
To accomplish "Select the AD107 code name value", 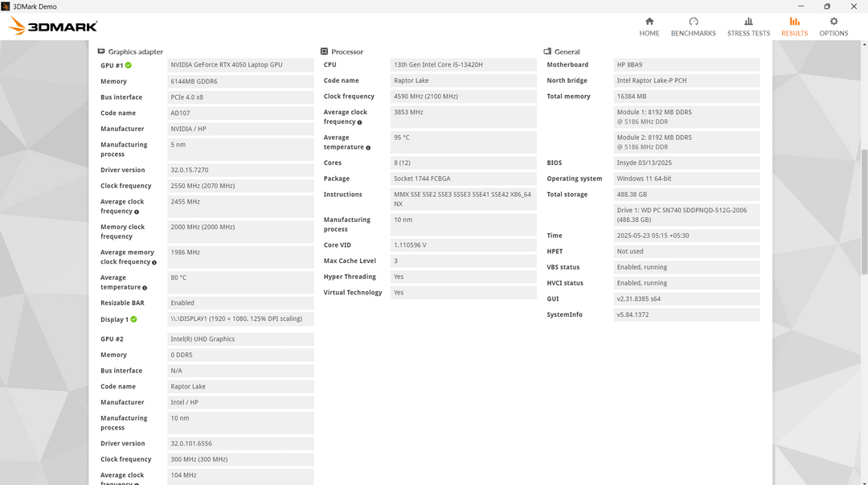I will [240, 113].
